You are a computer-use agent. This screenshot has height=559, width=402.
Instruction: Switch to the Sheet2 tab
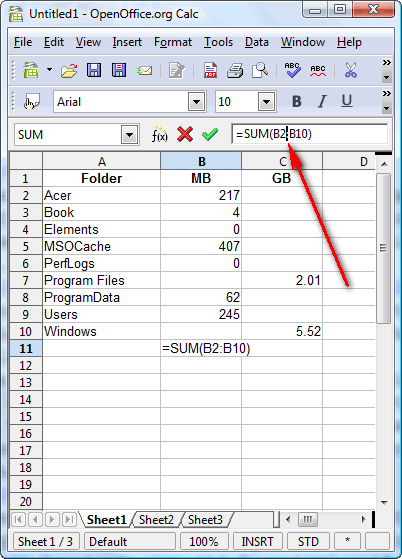156,519
